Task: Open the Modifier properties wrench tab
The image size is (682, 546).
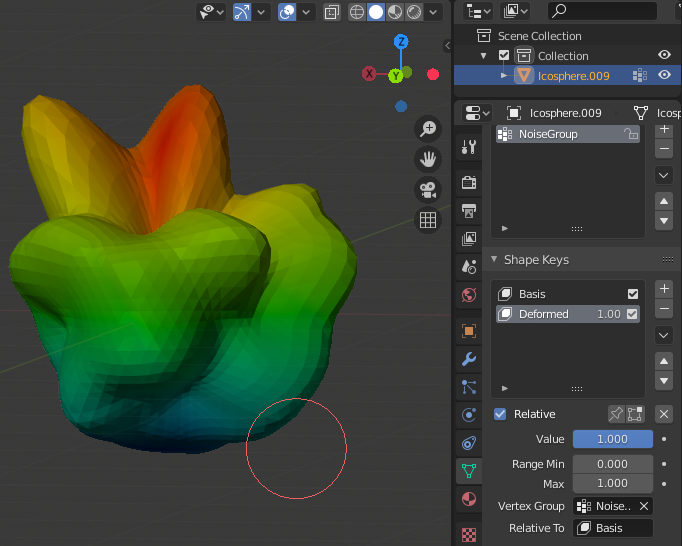Action: 469,359
